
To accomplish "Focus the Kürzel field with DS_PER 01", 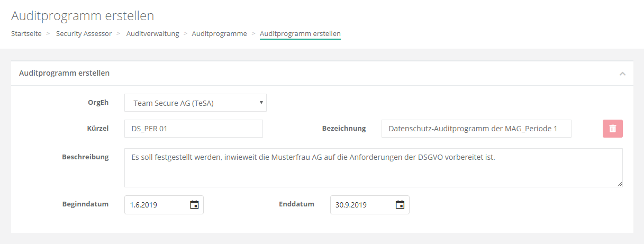I will coord(193,129).
